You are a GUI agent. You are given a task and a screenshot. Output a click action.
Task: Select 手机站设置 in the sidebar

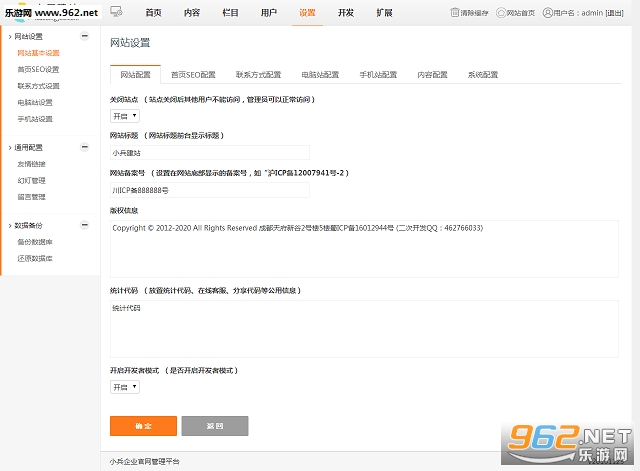pos(35,119)
